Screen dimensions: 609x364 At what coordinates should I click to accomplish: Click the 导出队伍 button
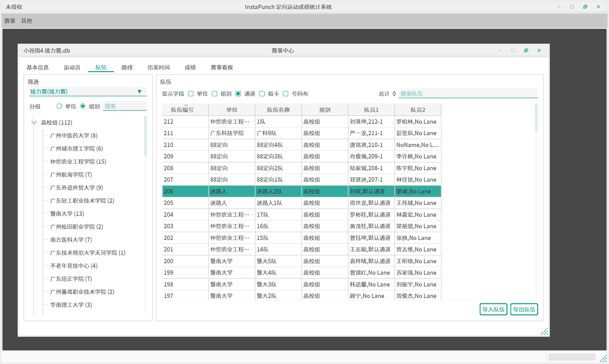tap(524, 309)
